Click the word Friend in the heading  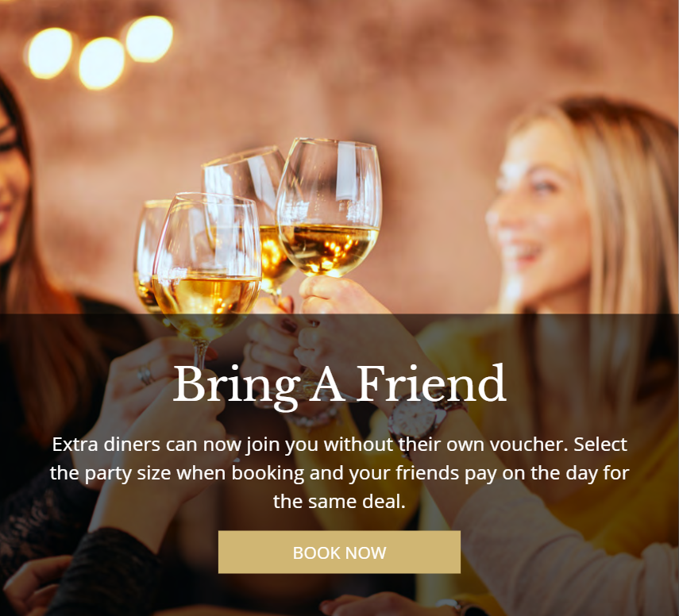431,383
